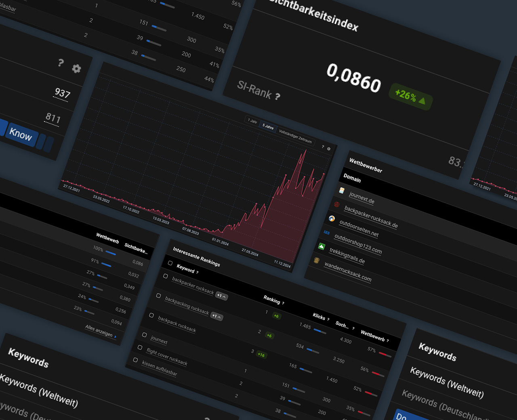
Task: Click the Klicks bar next to 1.485
Action: click(x=320, y=332)
